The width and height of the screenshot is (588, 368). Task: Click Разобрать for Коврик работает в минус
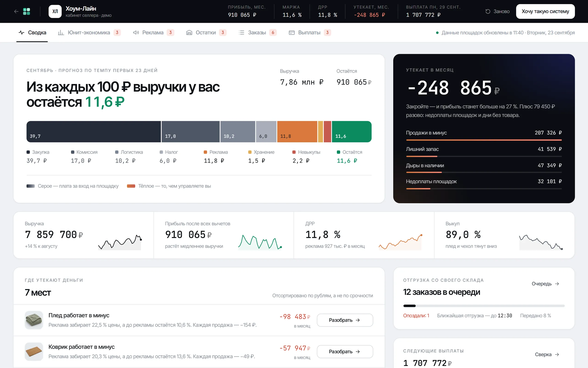tap(345, 351)
